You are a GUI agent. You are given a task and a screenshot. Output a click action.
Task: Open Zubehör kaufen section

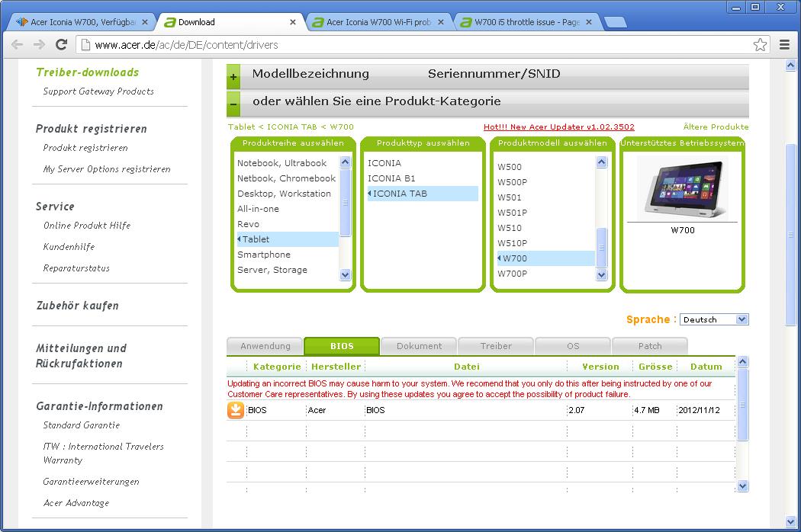[x=77, y=306]
